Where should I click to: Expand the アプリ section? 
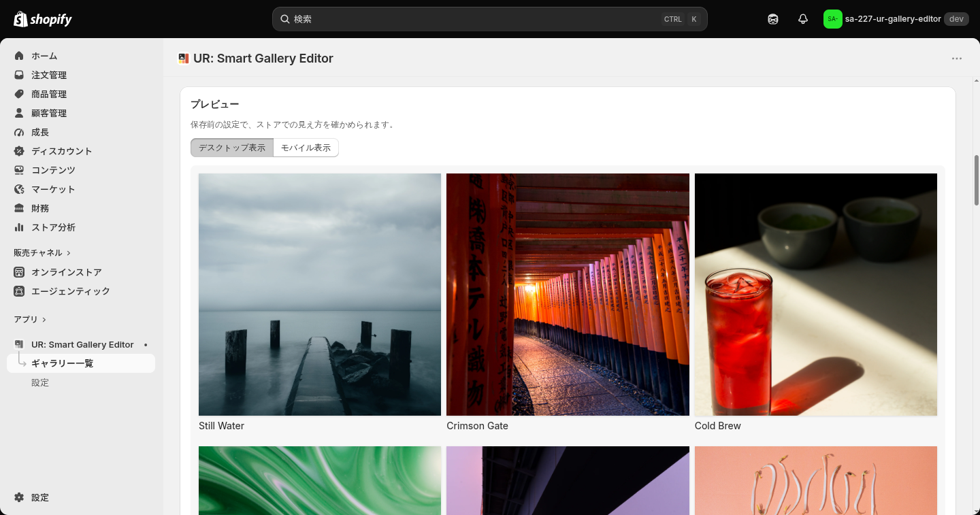tap(30, 319)
